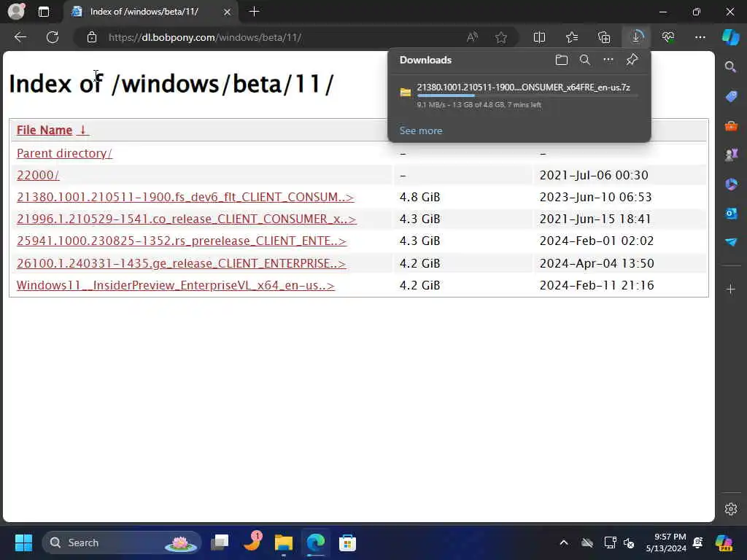Refresh the current page
Viewport: 747px width, 560px height.
[53, 37]
